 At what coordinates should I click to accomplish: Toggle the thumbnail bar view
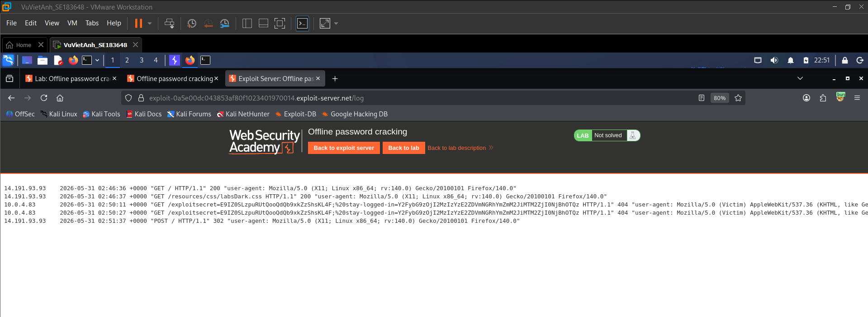coord(263,23)
